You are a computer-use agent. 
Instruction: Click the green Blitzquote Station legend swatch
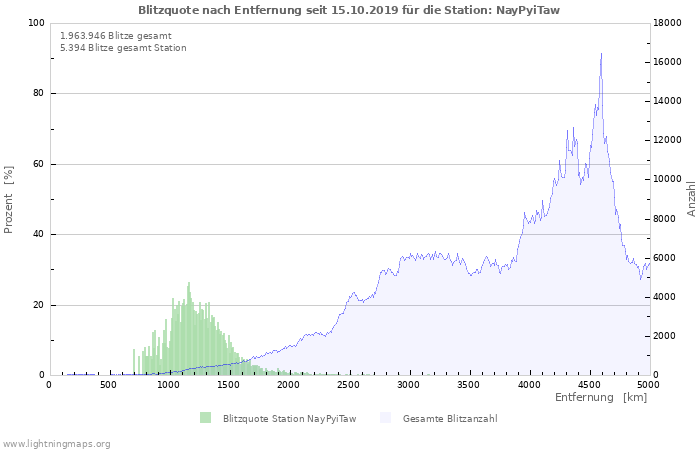[205, 418]
